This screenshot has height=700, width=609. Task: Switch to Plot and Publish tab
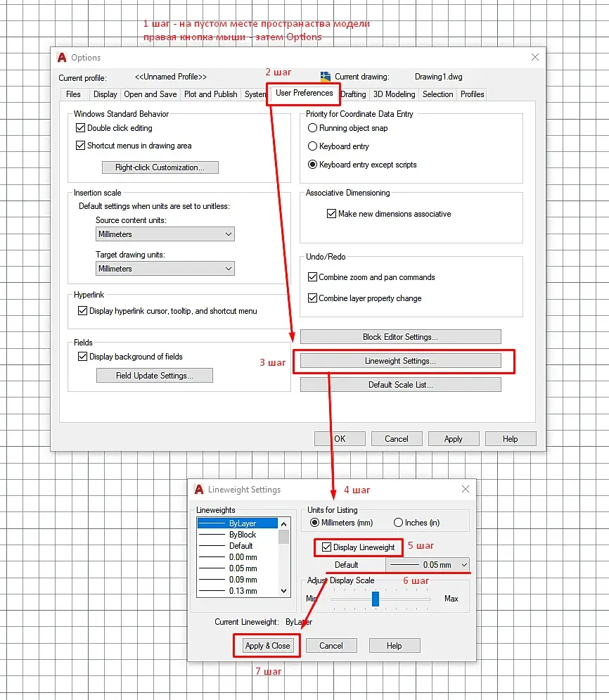click(x=210, y=94)
